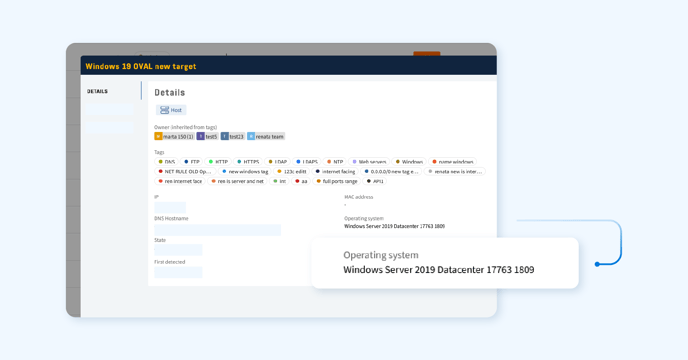This screenshot has height=360, width=688.
Task: Click the First detected value field
Action: [x=178, y=272]
